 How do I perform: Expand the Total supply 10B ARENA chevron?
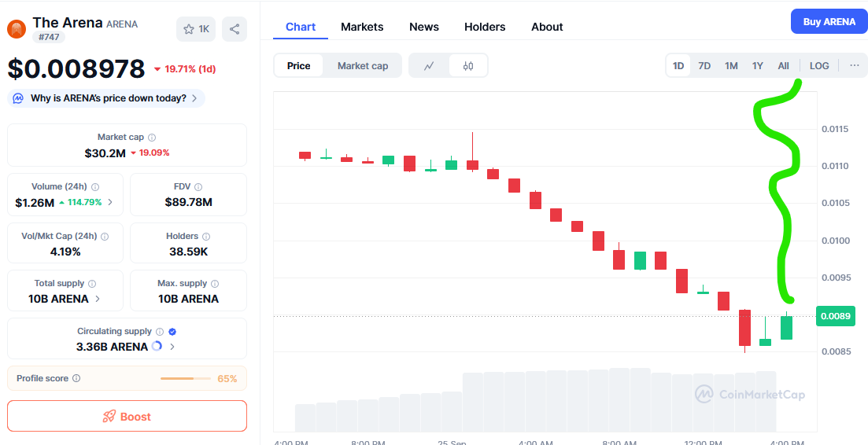(x=98, y=299)
